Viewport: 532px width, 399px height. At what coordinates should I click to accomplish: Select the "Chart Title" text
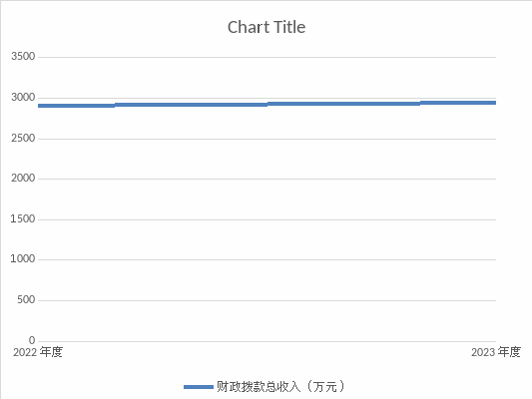[x=266, y=27]
